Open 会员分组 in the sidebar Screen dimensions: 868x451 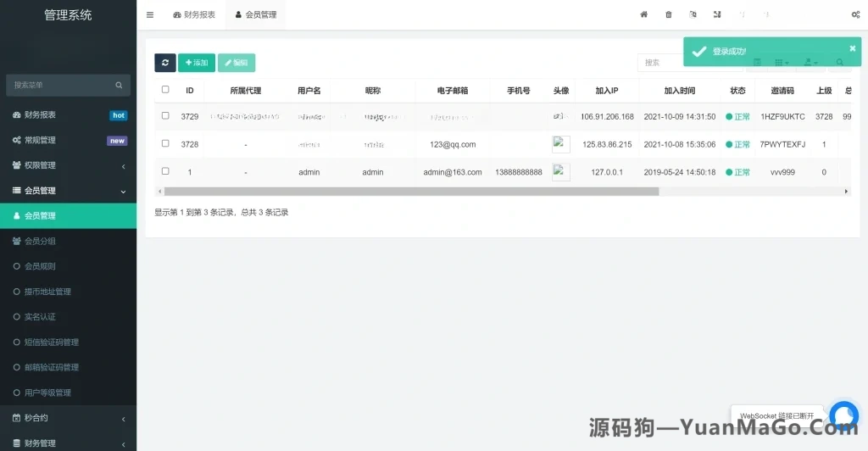68,242
